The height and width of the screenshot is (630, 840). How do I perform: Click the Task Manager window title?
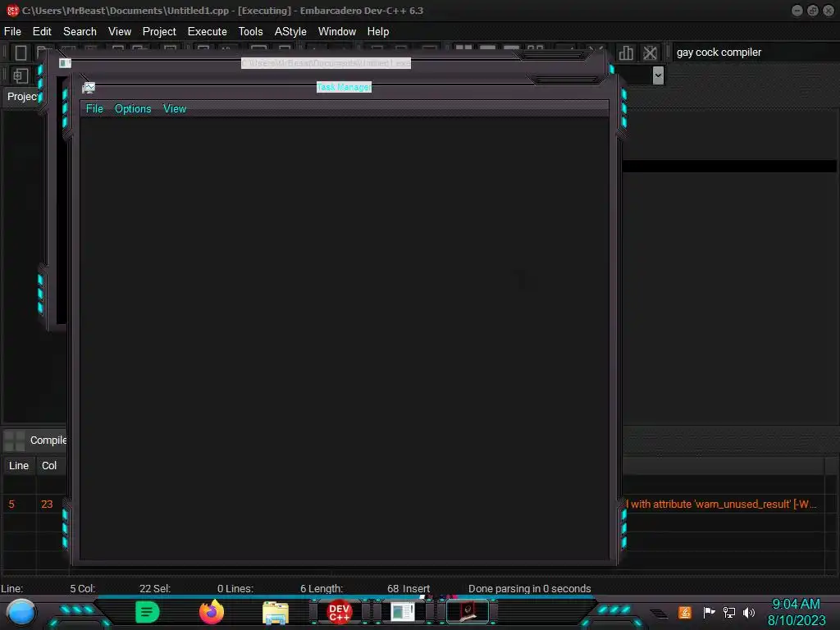[344, 87]
